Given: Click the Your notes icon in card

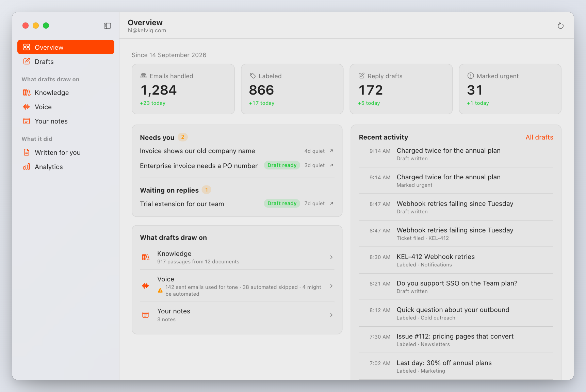Looking at the screenshot, I should 146,315.
